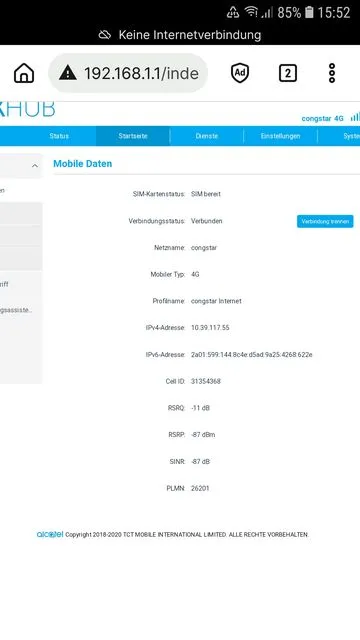Tap the insecure-connection warning triangle
This screenshot has height=640, width=360.
pyautogui.click(x=68, y=73)
